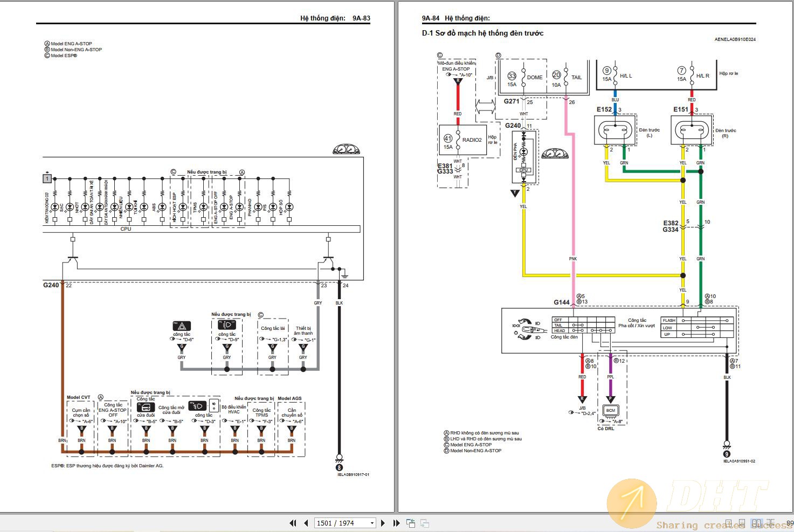Select two-page continuous scrolling view icon

pos(771,523)
